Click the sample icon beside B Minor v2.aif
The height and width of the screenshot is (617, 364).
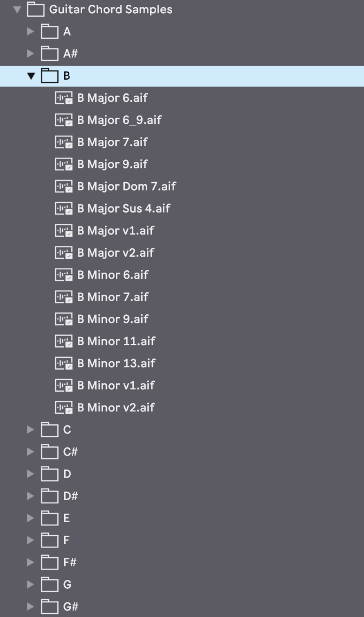coord(64,408)
